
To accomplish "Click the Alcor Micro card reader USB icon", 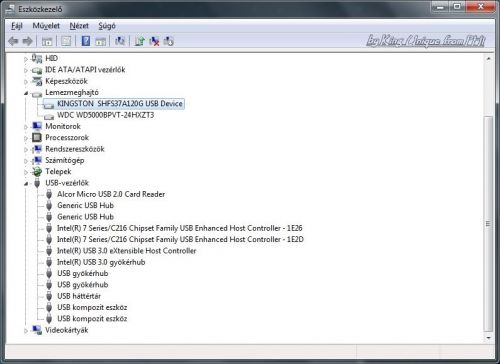I will (x=49, y=194).
